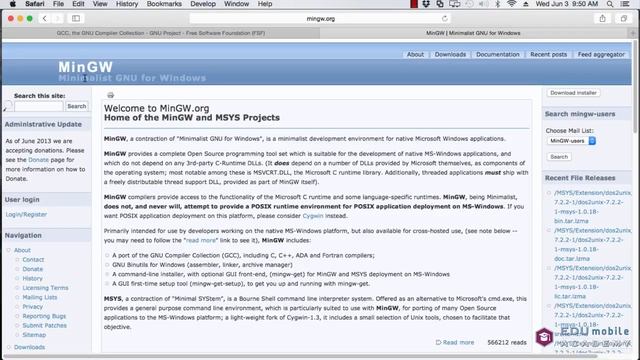Show all tabs overview
This screenshot has height=360, width=640.
click(624, 18)
